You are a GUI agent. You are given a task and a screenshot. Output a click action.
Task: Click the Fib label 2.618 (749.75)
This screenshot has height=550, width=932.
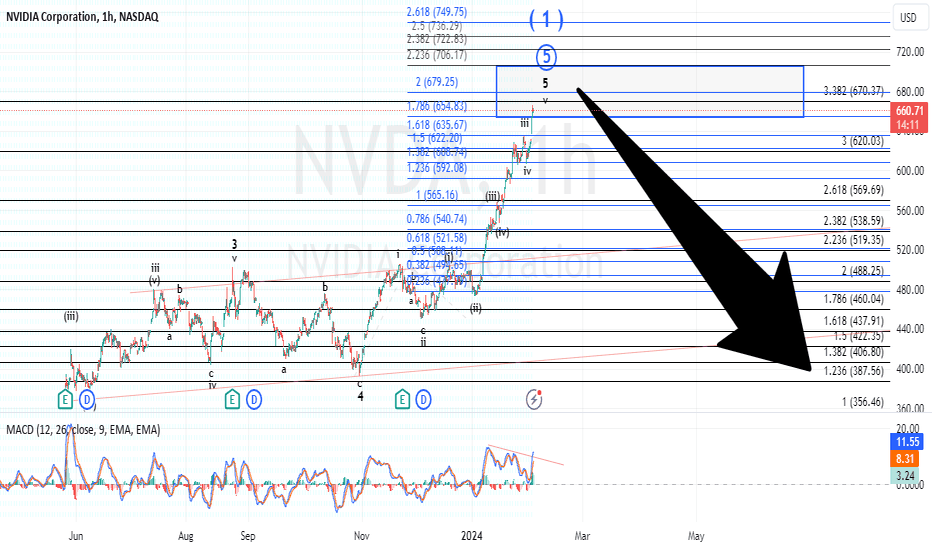(437, 12)
